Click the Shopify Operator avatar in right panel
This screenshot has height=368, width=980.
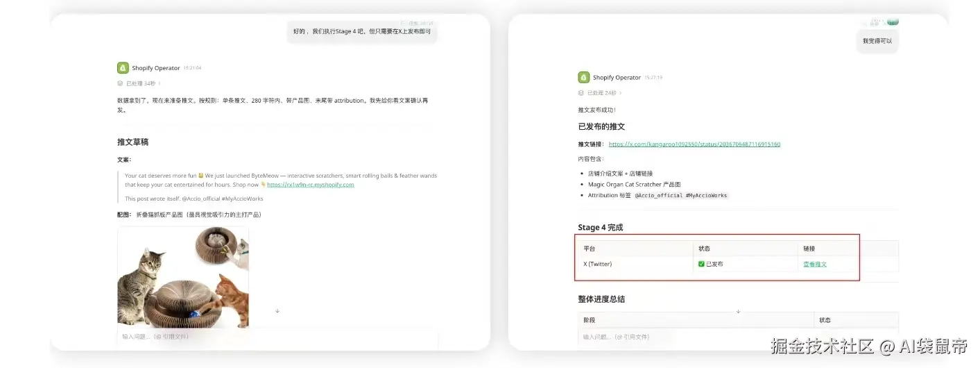pos(583,78)
